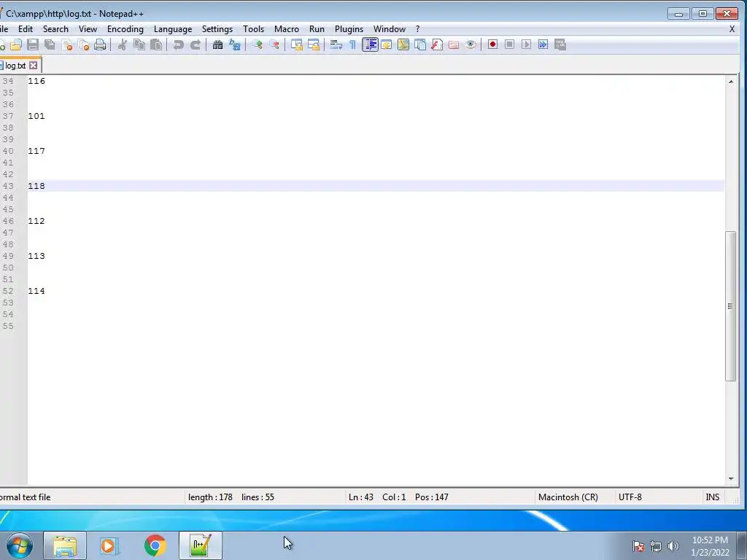Run macro multiple times icon
Viewport: 747px width, 560px height.
543,44
